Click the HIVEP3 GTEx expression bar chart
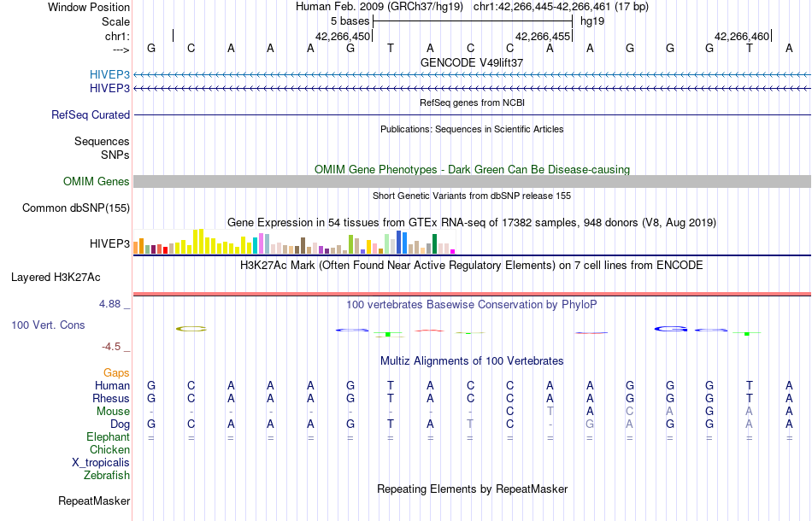 tap(294, 242)
